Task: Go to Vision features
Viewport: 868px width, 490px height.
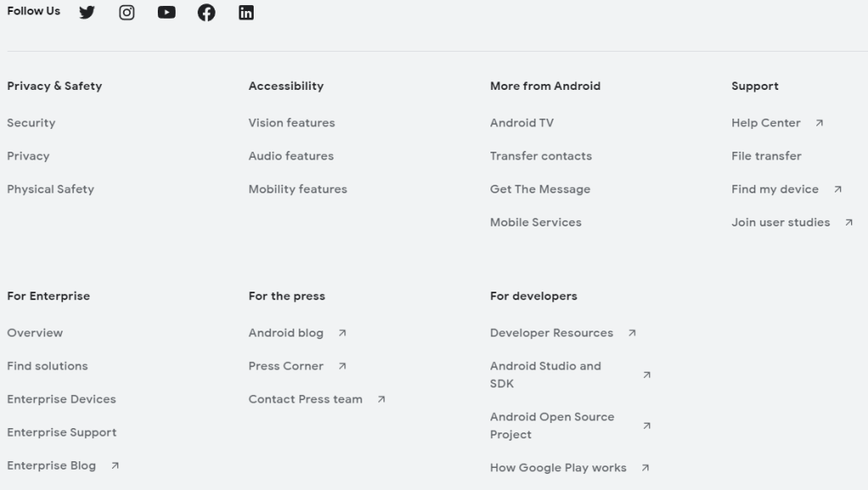Action: 292,123
